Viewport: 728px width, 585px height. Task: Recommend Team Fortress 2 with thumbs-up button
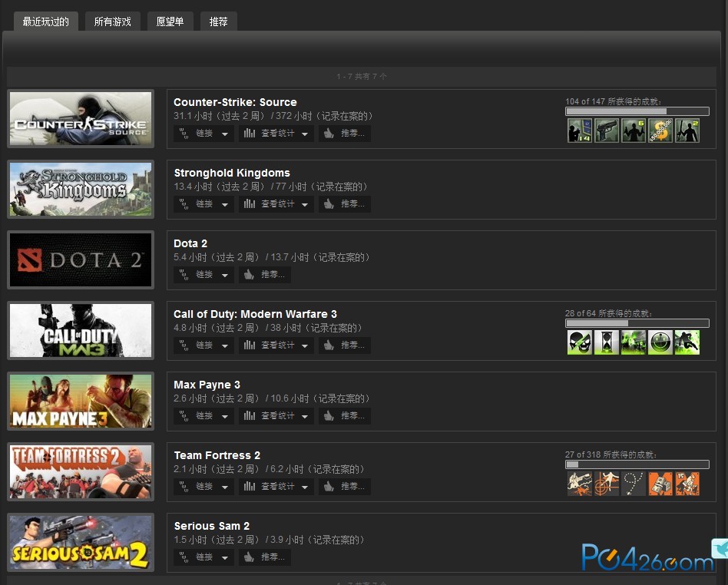(345, 487)
